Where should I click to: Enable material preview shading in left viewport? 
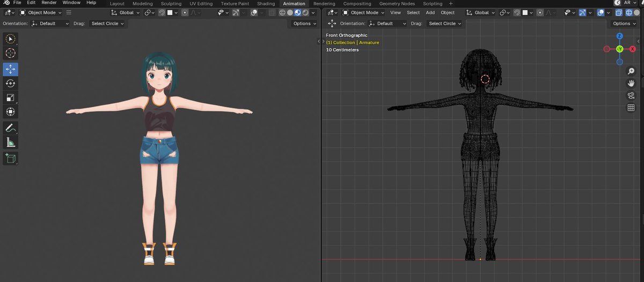pyautogui.click(x=297, y=12)
